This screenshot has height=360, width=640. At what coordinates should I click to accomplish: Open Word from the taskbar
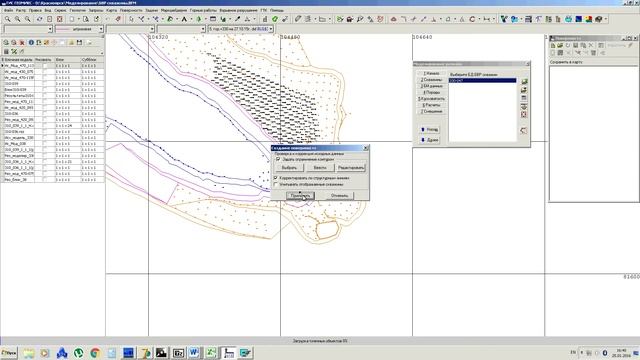point(194,353)
